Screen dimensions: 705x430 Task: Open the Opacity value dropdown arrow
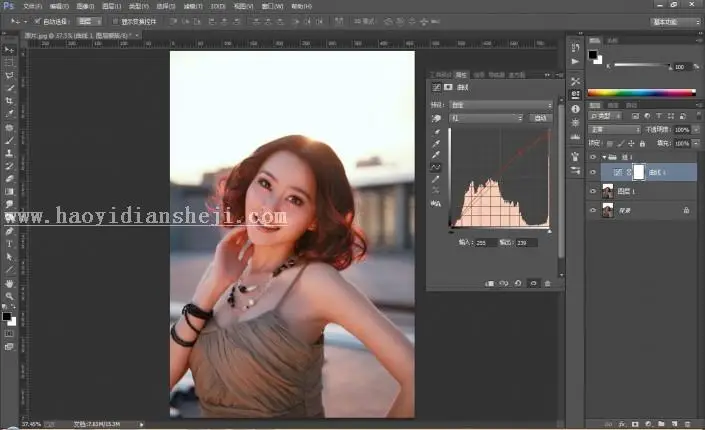tap(696, 130)
